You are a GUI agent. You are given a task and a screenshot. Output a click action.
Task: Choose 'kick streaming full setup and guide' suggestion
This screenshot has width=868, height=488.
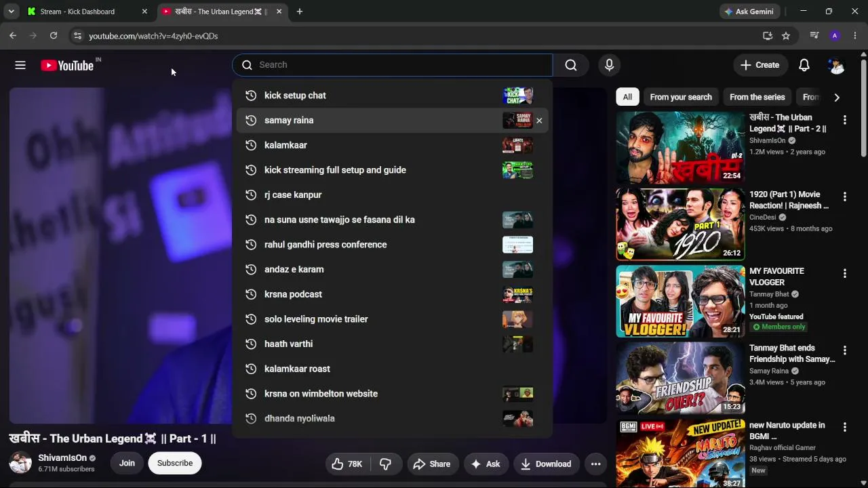(x=392, y=170)
